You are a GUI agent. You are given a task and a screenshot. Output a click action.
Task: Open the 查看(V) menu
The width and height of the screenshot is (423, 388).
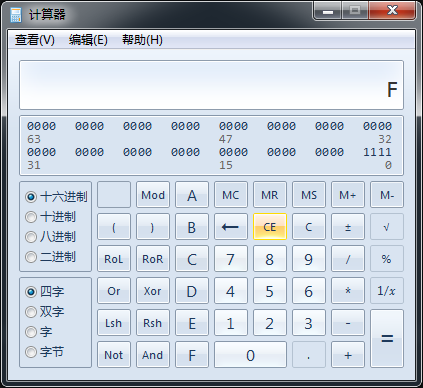[x=35, y=40]
